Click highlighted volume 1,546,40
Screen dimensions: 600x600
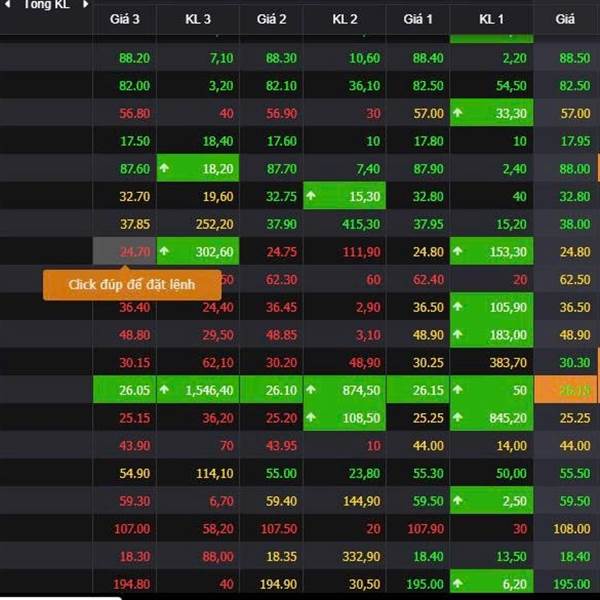coord(198,390)
